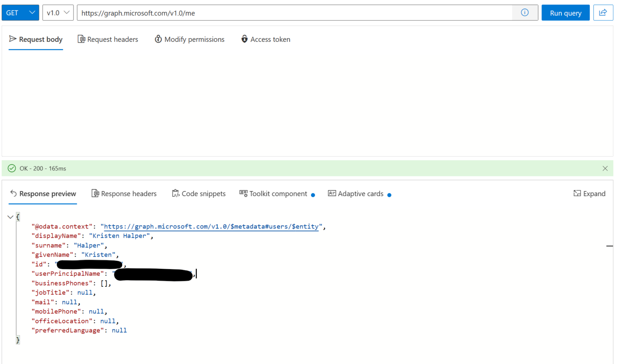Click the info icon beside the query URL
Image resolution: width=617 pixels, height=364 pixels.
(525, 12)
